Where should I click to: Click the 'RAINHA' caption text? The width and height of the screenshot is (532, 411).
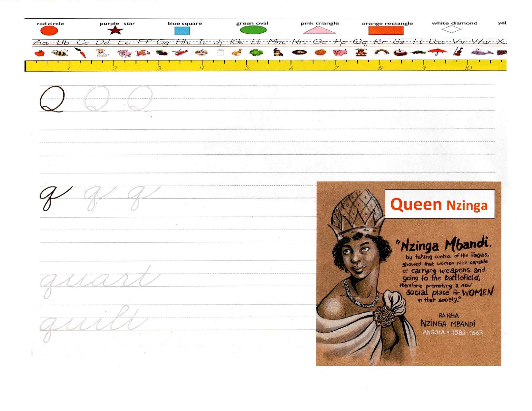[x=449, y=316]
